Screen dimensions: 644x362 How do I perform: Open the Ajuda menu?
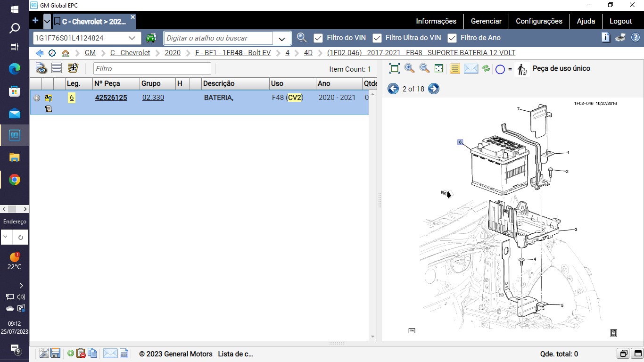click(586, 21)
